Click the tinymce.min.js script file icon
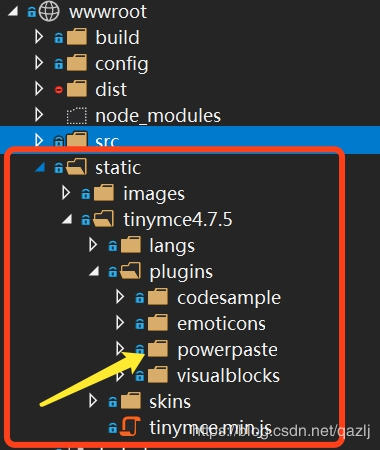 pos(130,426)
